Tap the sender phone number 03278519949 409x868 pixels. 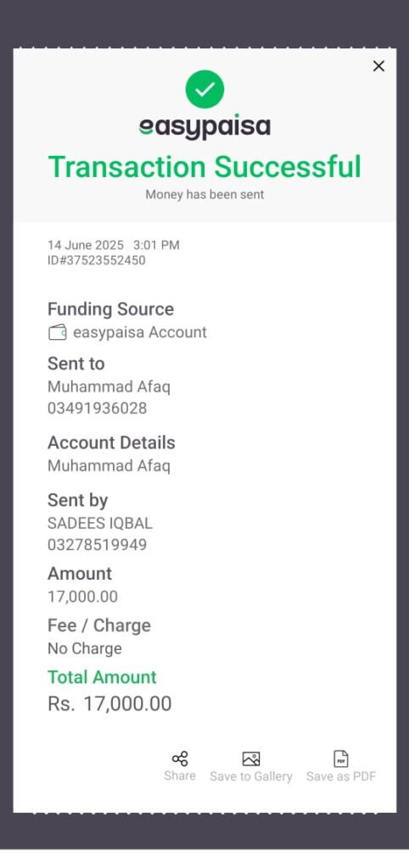coord(97,545)
